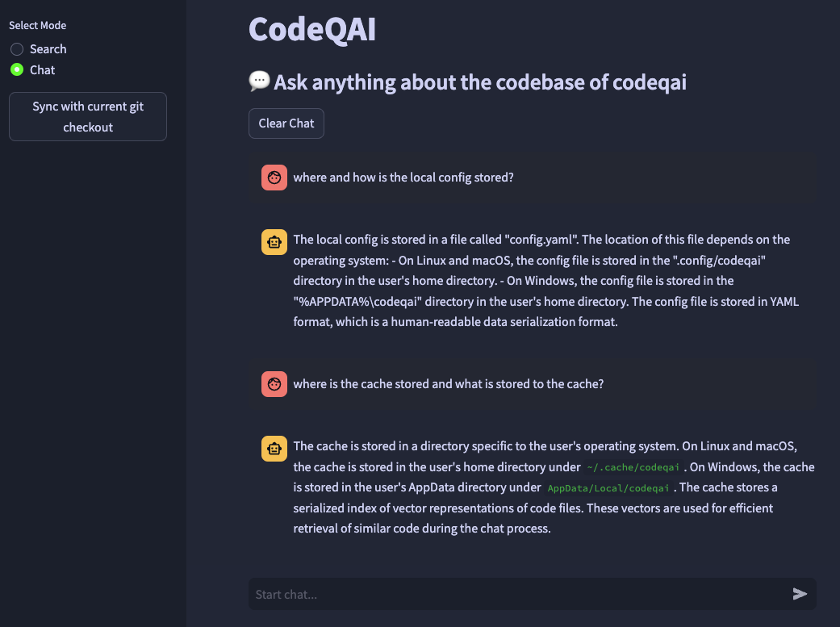
Task: Click Sync with current git checkout
Action: coord(88,117)
